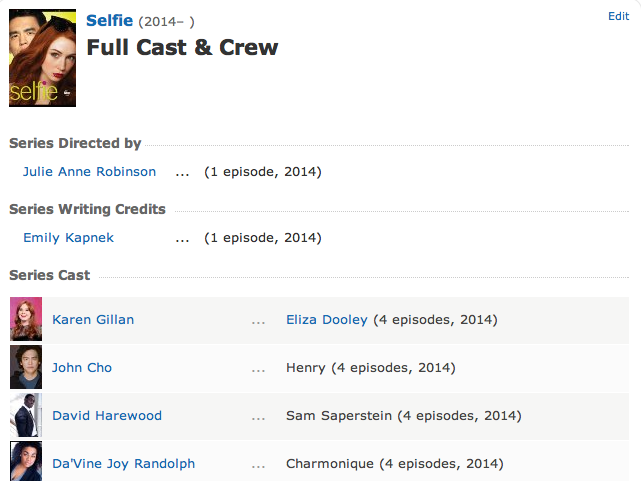Click David Harewood's headshot thumbnail
The height and width of the screenshot is (481, 641).
[26, 415]
